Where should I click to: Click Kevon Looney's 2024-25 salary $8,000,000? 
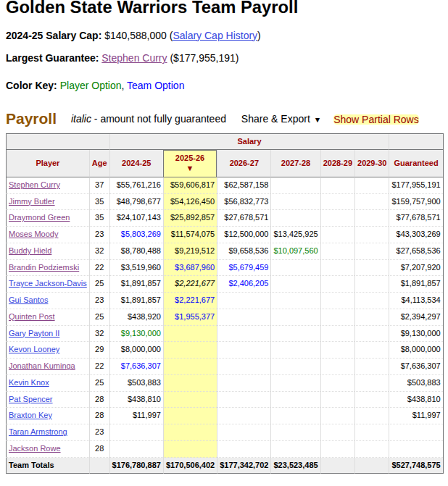pyautogui.click(x=141, y=349)
